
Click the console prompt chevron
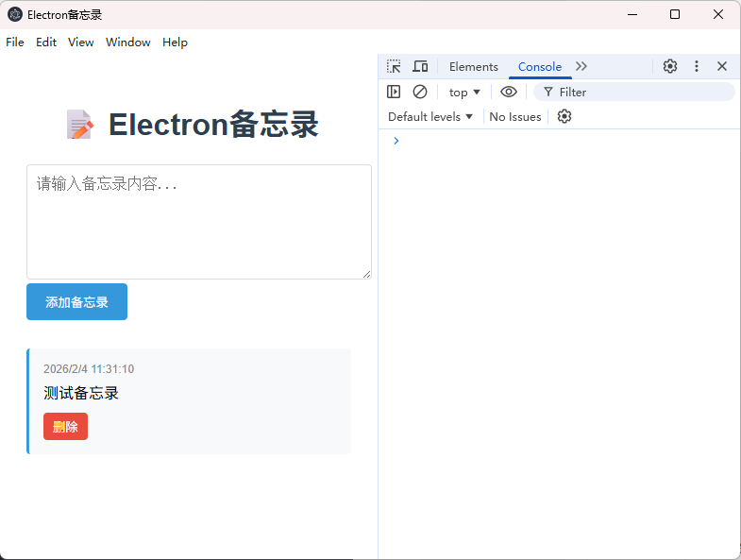pyautogui.click(x=396, y=141)
